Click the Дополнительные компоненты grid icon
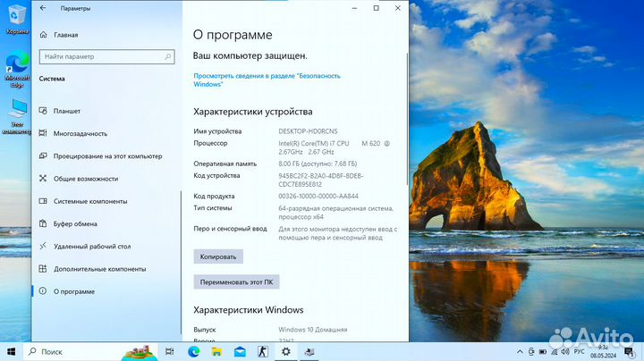 [43, 269]
